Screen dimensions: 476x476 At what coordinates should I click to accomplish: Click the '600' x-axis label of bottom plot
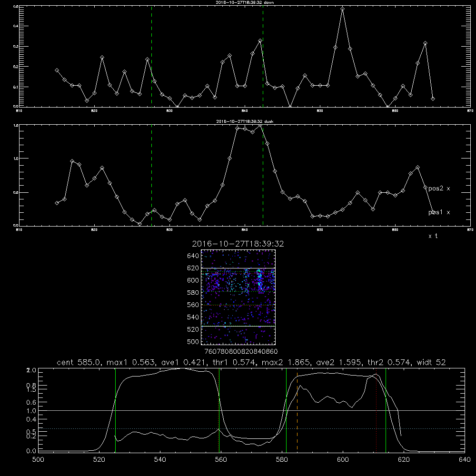coord(343,460)
